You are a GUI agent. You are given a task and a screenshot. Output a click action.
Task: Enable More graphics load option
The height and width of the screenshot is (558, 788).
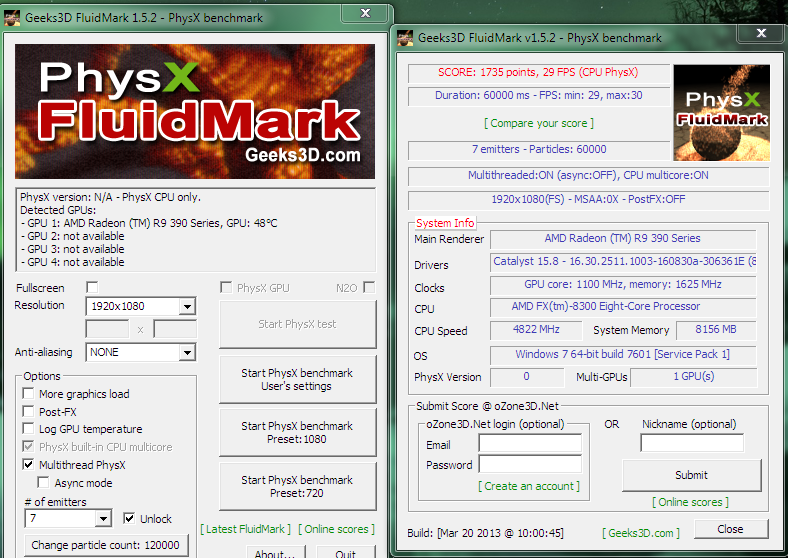coord(29,394)
